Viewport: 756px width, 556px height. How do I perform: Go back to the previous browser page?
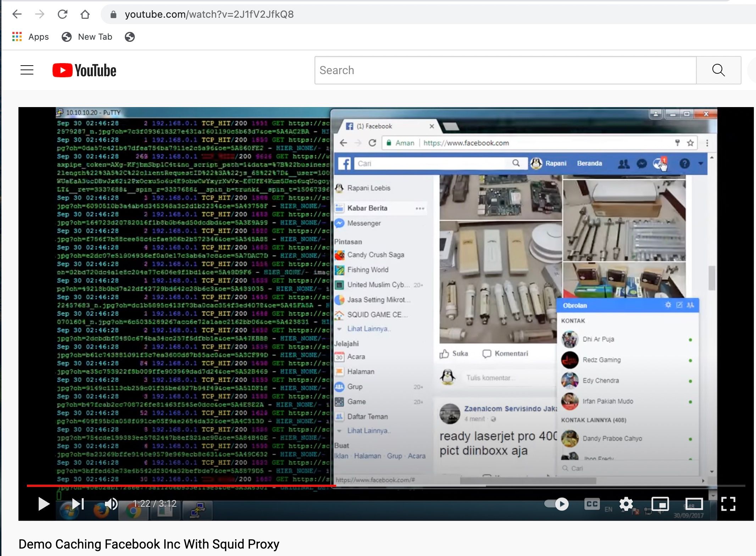pos(17,14)
